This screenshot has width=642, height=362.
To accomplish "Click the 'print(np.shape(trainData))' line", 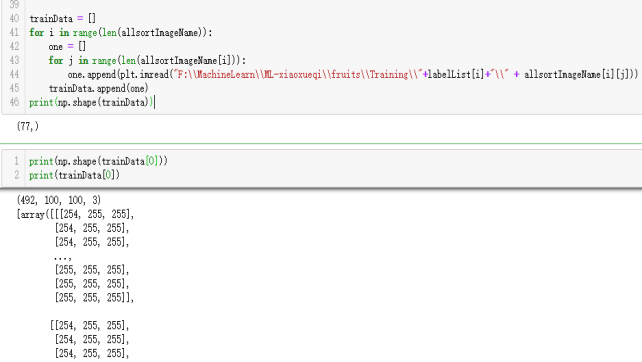I will [x=91, y=102].
